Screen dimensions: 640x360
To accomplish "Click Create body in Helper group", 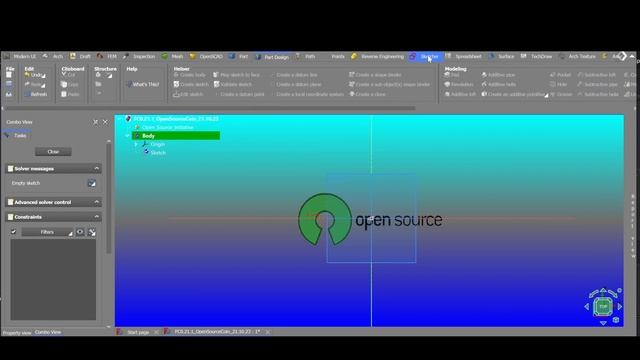I will pos(189,75).
